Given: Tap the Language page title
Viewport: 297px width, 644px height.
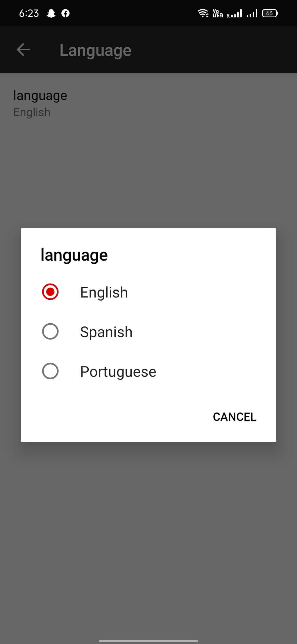Looking at the screenshot, I should 95,50.
